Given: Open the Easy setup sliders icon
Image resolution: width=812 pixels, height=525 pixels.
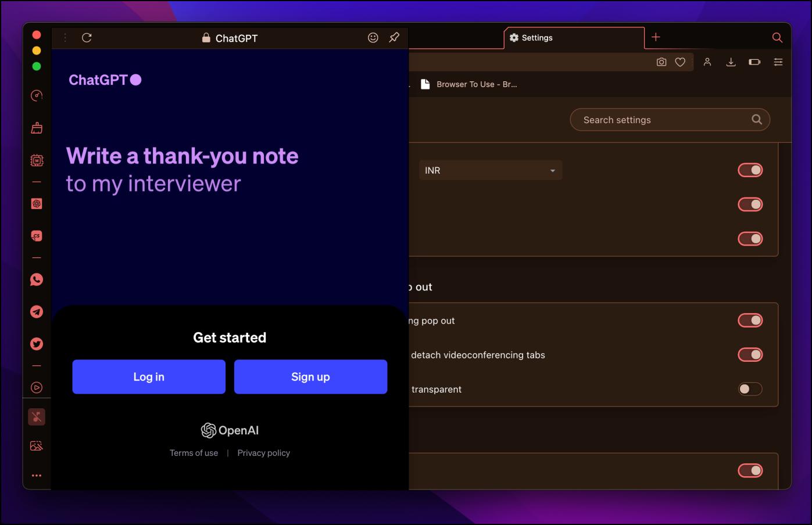Looking at the screenshot, I should [778, 62].
